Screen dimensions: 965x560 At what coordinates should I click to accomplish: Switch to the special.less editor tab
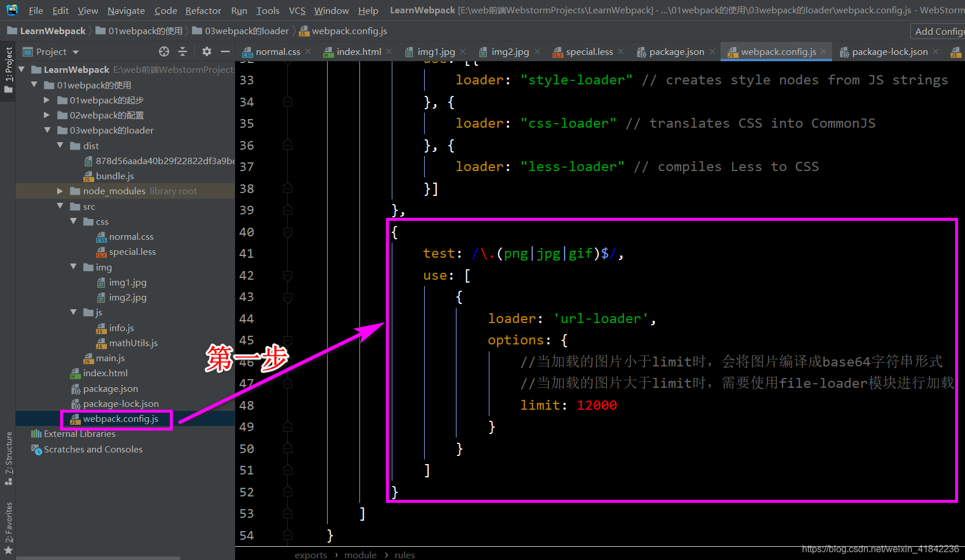[583, 51]
